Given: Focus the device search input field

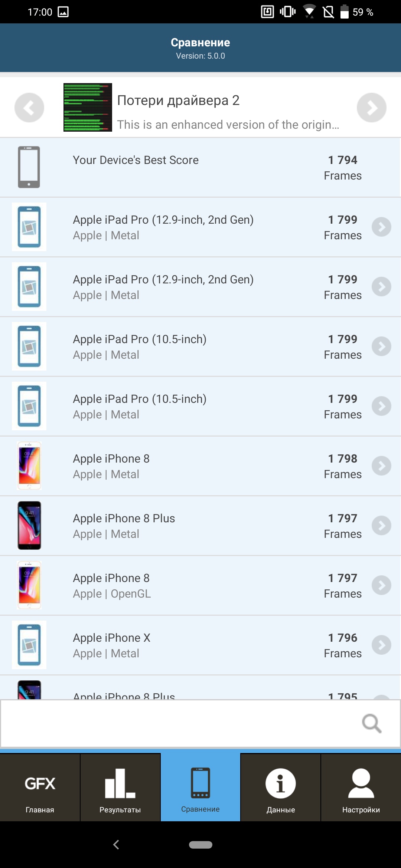Looking at the screenshot, I should 178,723.
